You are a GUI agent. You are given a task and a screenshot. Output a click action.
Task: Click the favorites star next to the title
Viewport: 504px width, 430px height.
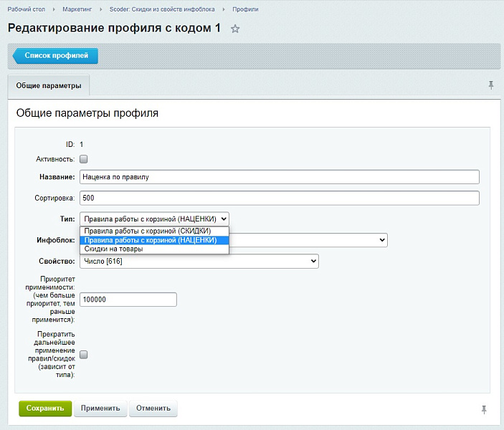pyautogui.click(x=236, y=29)
